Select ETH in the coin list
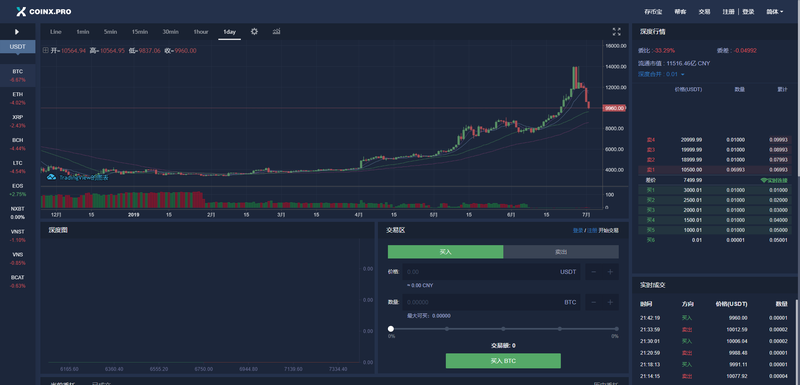This screenshot has width=800, height=385. click(x=17, y=98)
